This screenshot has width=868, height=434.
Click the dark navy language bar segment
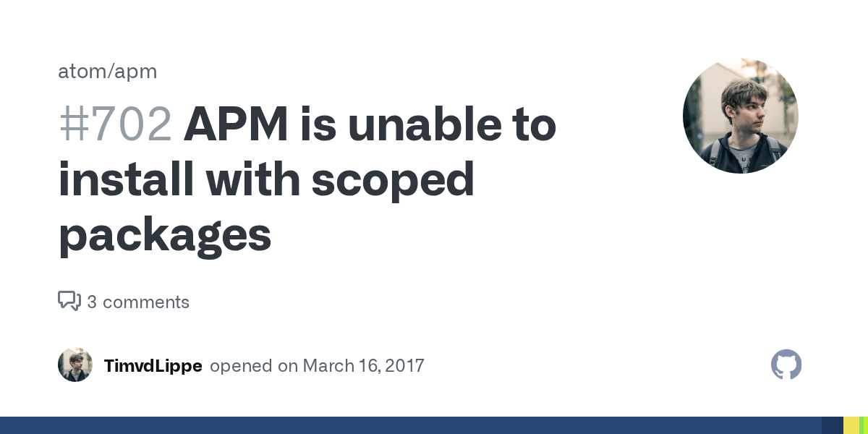pos(833,425)
